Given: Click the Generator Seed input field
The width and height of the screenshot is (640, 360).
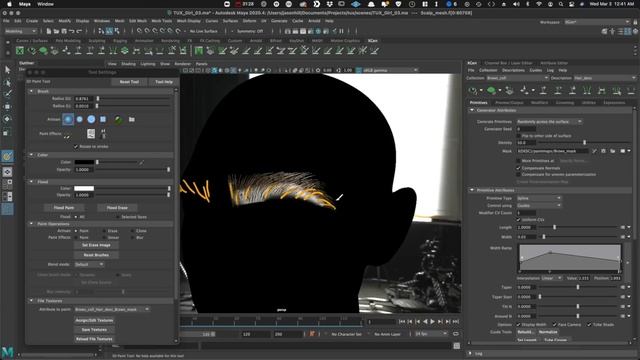Looking at the screenshot, I should (526, 129).
